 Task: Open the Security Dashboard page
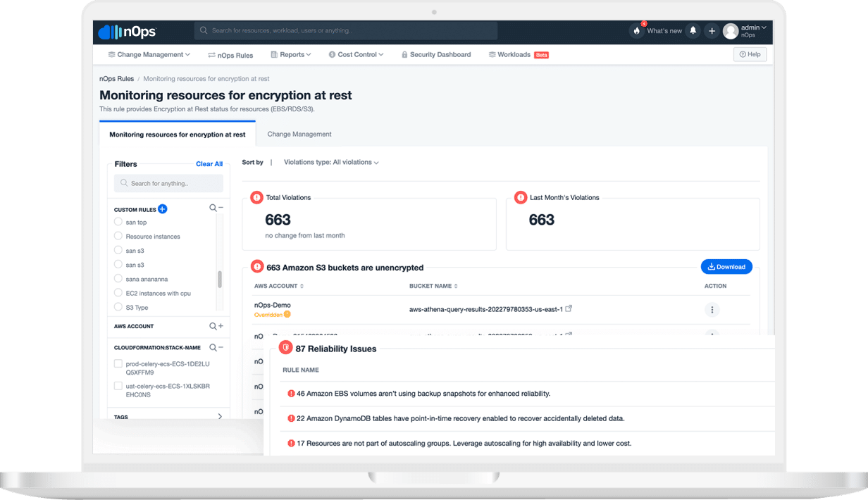[435, 54]
